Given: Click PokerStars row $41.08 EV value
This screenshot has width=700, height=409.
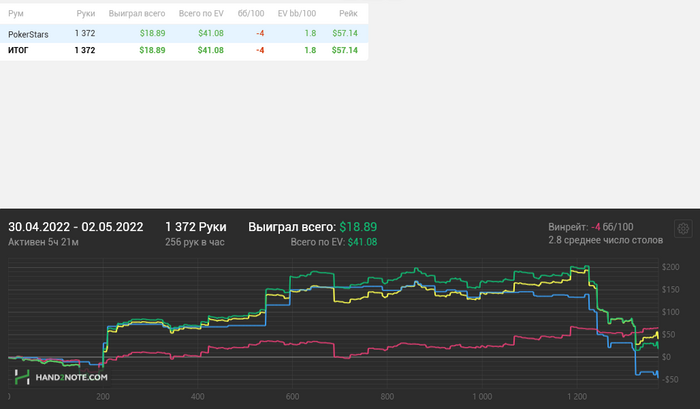Looking at the screenshot, I should click(211, 33).
